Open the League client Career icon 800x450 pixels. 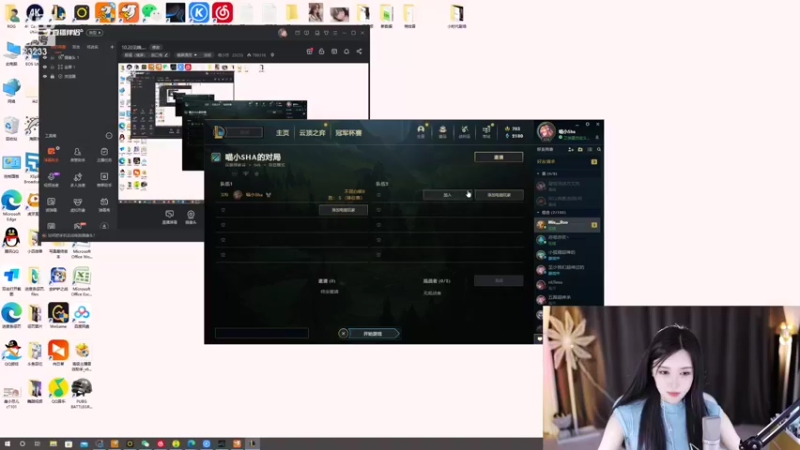click(421, 131)
